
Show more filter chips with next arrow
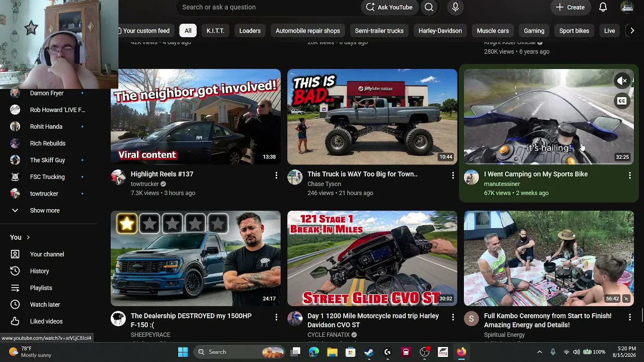click(632, 31)
